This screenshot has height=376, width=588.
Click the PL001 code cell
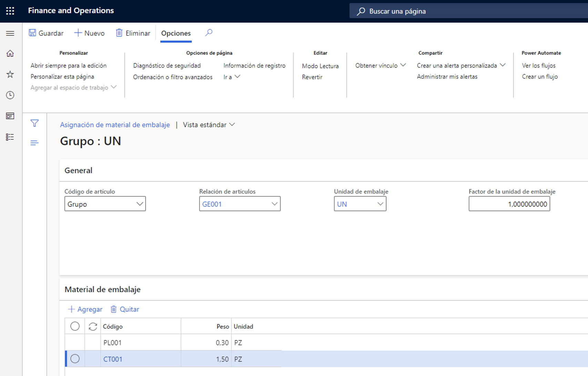pos(141,342)
